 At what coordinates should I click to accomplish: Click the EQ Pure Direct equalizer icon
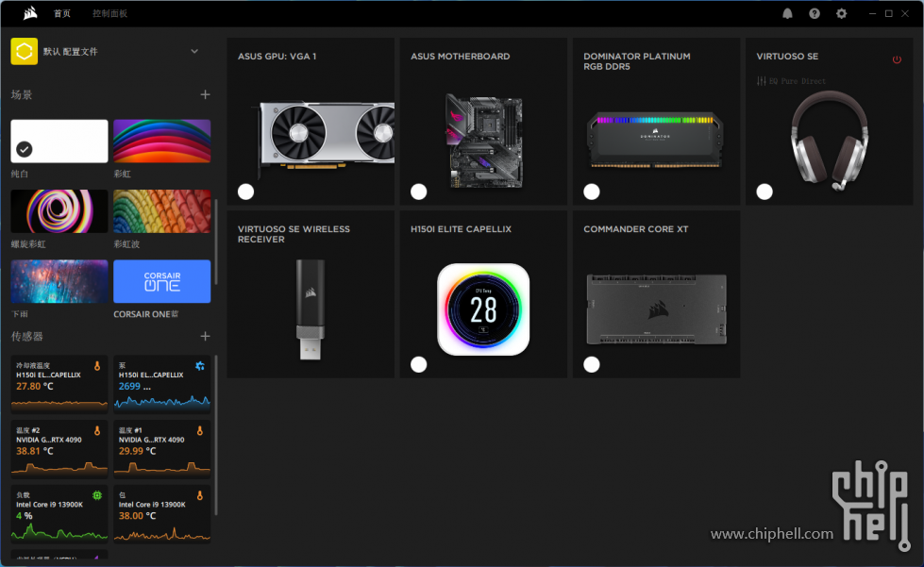(762, 81)
